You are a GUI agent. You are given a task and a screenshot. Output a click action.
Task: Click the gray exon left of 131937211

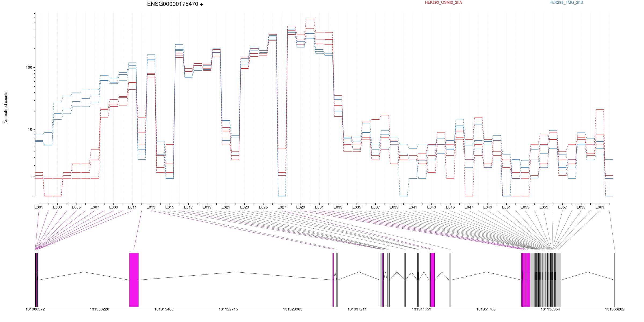click(x=337, y=280)
